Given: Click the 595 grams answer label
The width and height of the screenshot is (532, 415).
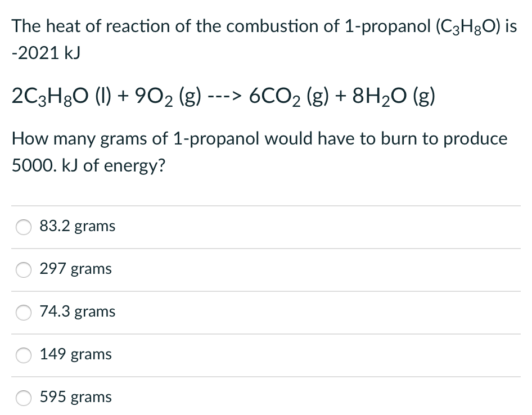Looking at the screenshot, I should tap(75, 397).
